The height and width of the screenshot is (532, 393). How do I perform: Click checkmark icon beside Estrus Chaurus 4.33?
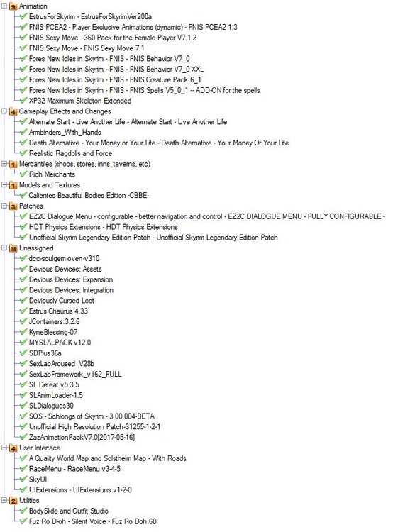point(23,311)
